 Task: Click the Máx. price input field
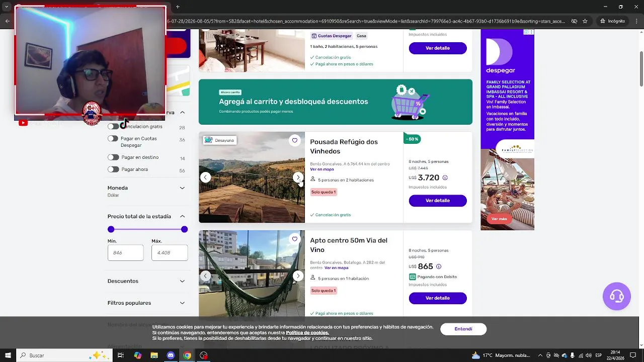point(170,252)
